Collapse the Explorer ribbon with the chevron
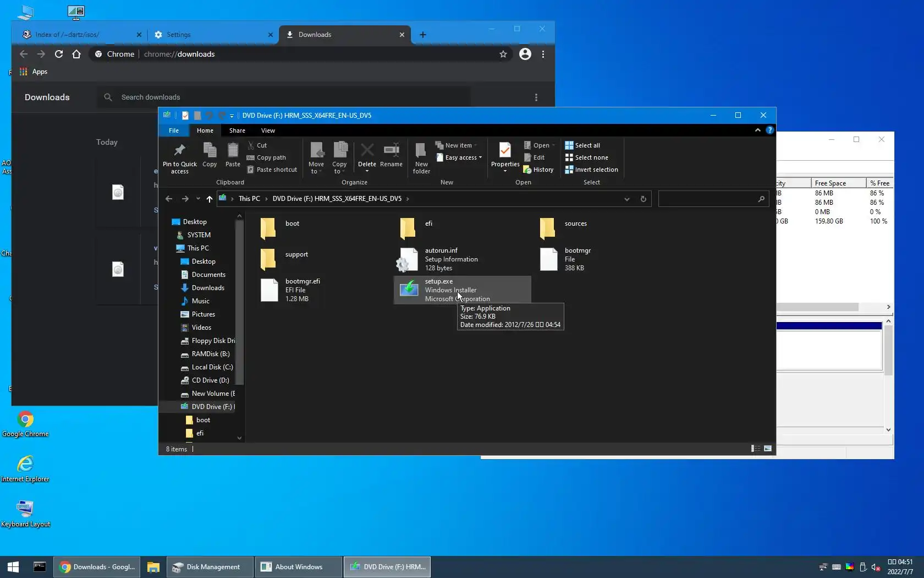The height and width of the screenshot is (578, 924). pyautogui.click(x=757, y=130)
